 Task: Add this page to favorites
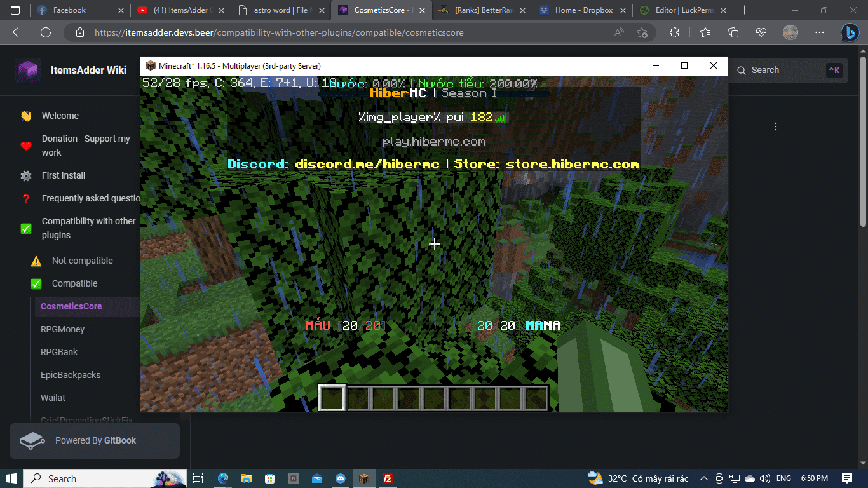tap(642, 33)
